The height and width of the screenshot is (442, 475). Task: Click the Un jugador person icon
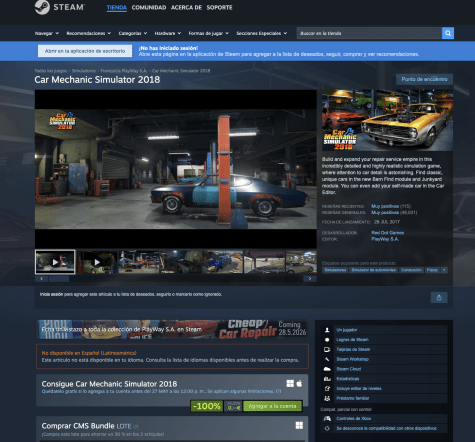click(327, 330)
